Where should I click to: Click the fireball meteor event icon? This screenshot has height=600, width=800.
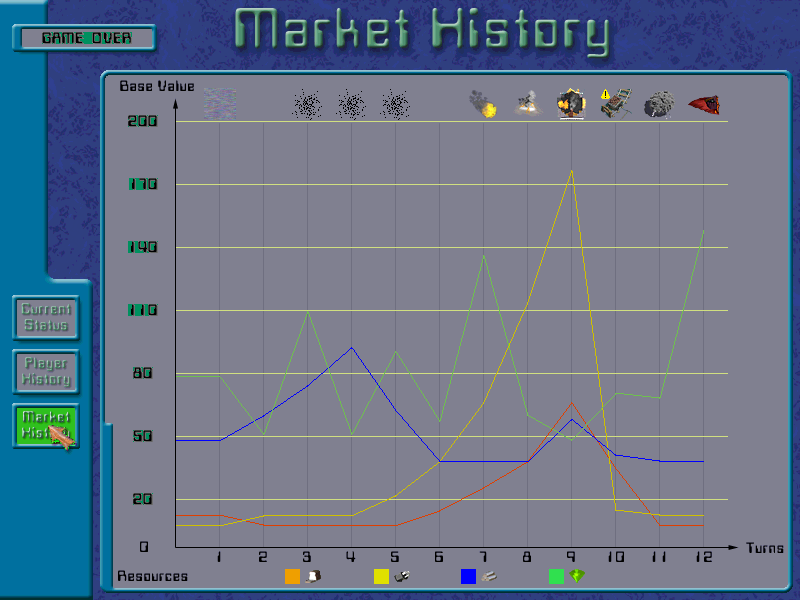click(484, 104)
